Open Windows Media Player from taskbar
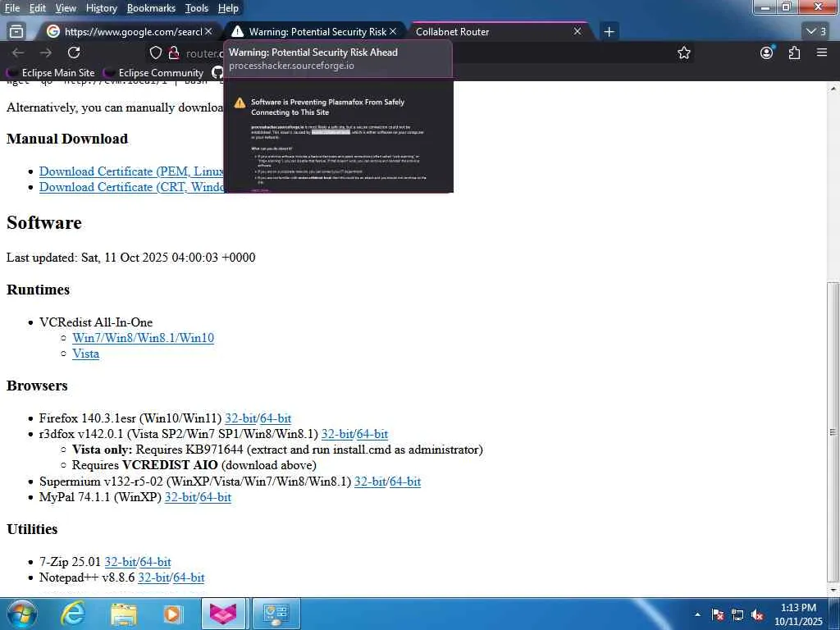 pyautogui.click(x=172, y=614)
